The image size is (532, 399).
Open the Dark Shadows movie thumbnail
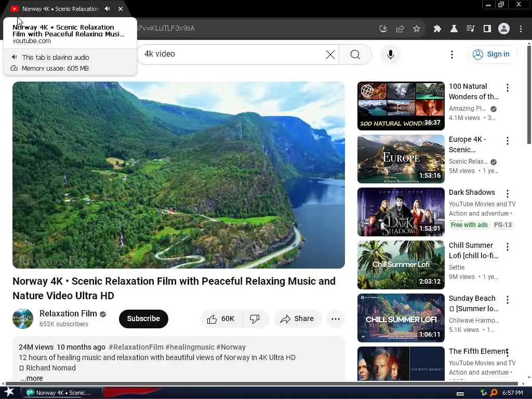tap(401, 212)
